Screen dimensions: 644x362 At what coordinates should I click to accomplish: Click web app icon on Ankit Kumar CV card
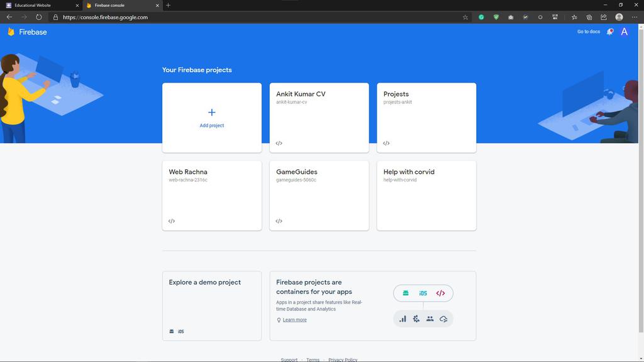(279, 143)
